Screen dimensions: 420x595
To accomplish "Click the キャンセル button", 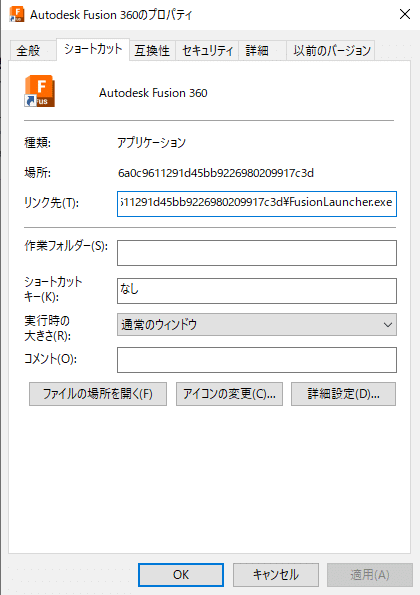I will tap(276, 575).
